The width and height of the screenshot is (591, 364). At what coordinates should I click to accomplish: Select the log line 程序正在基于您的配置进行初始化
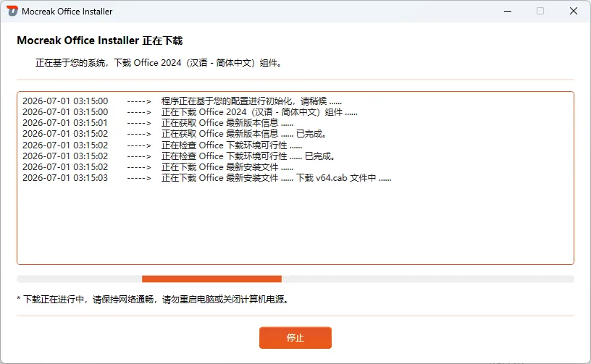point(182,101)
